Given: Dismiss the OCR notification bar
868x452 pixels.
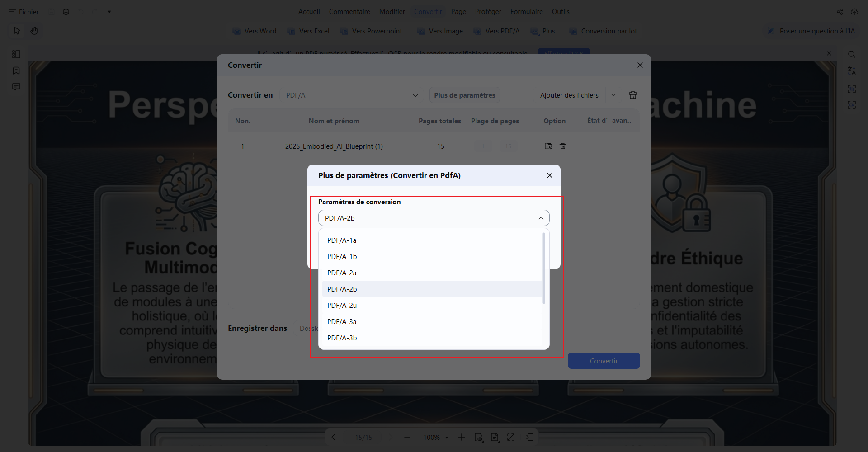Looking at the screenshot, I should pyautogui.click(x=829, y=53).
